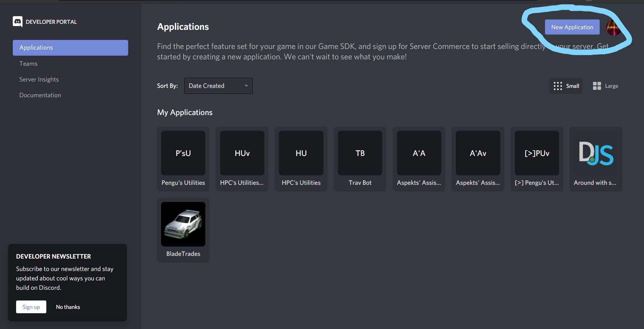Screen dimensions: 644x329
Task: Select Applications in the sidebar
Action: coord(70,48)
